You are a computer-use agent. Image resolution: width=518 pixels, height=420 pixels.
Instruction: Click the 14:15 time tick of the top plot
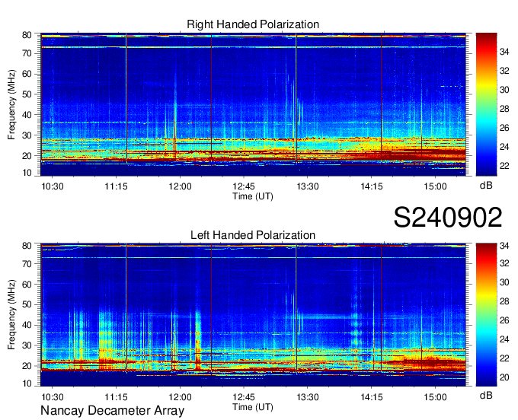(x=371, y=186)
